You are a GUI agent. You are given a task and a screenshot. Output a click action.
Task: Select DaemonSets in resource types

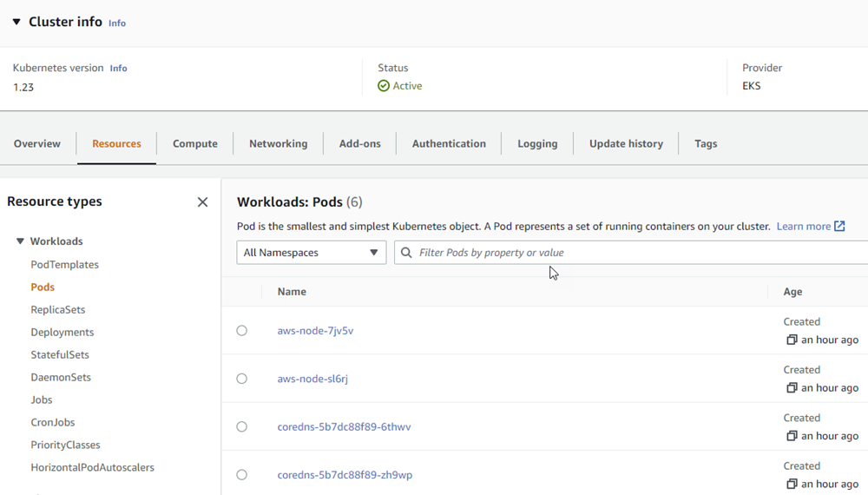point(61,377)
